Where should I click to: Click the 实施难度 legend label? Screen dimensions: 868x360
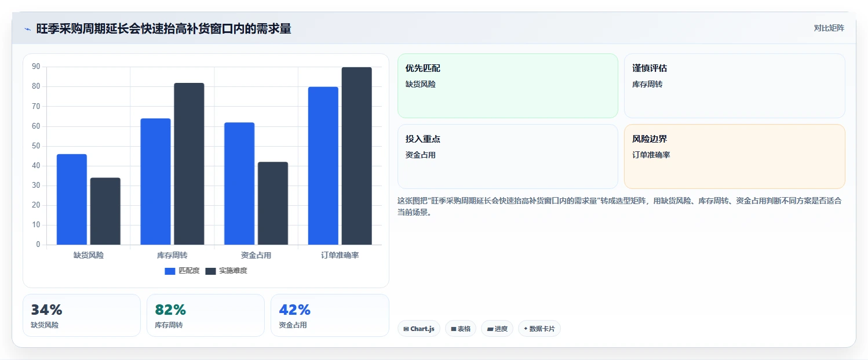pos(233,271)
